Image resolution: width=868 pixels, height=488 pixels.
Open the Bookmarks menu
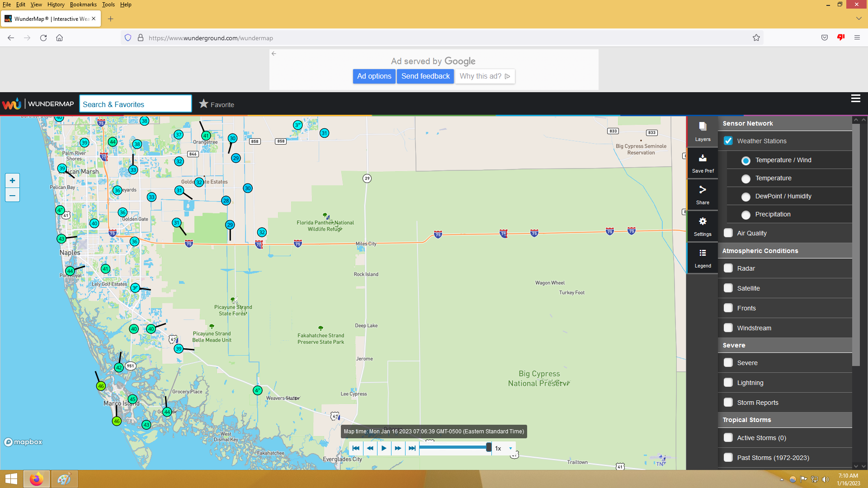[83, 5]
